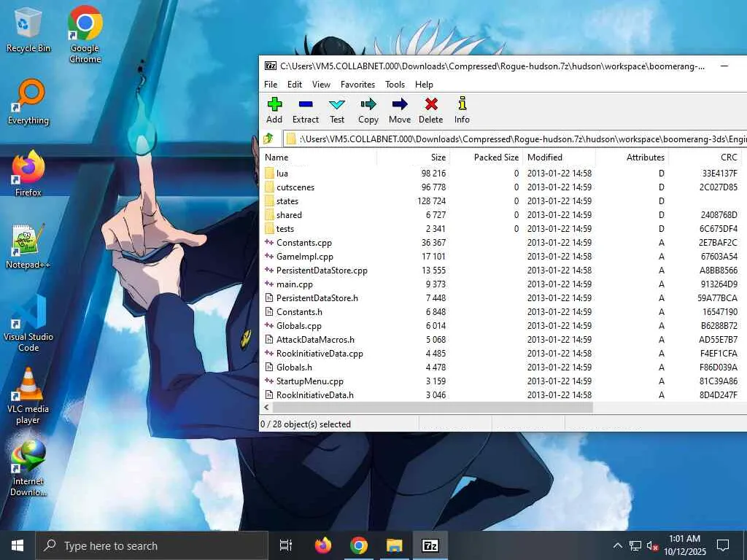This screenshot has width=747, height=560.
Task: Click the taskbar search box
Action: click(152, 545)
